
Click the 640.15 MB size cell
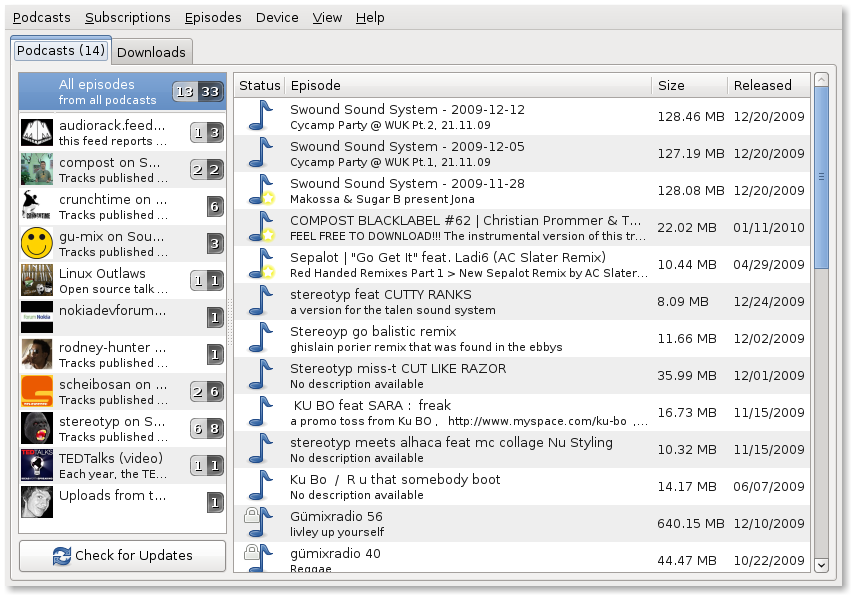(690, 523)
